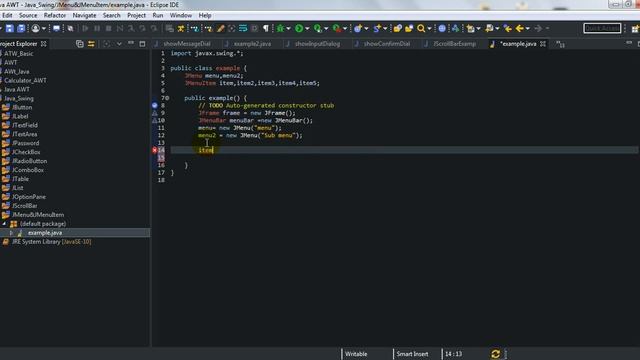This screenshot has width=640, height=360.
Task: Open the Debug launch icon
Action: coord(280,28)
